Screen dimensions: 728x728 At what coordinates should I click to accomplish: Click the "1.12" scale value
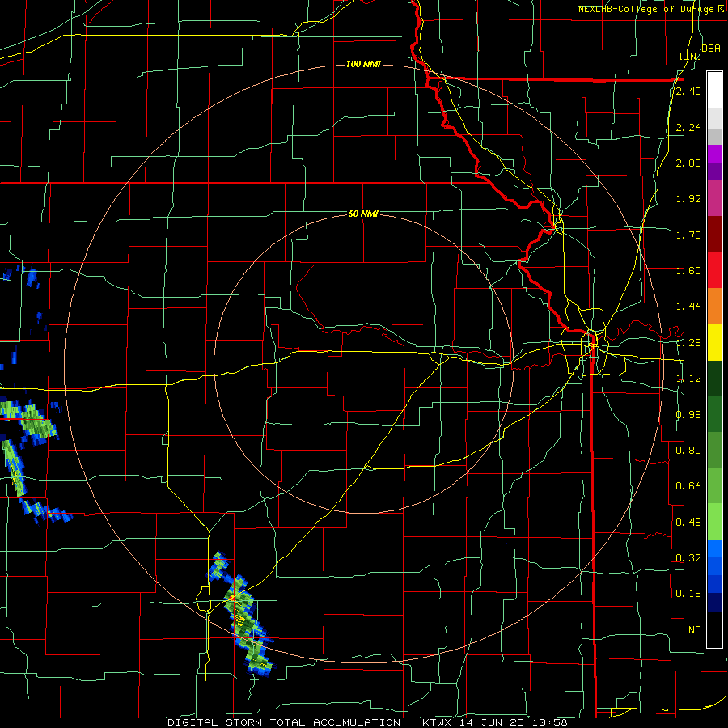coord(688,379)
